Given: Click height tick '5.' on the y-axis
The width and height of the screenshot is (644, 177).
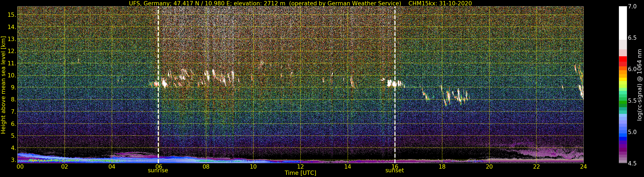Looking at the screenshot, I should [13, 136].
